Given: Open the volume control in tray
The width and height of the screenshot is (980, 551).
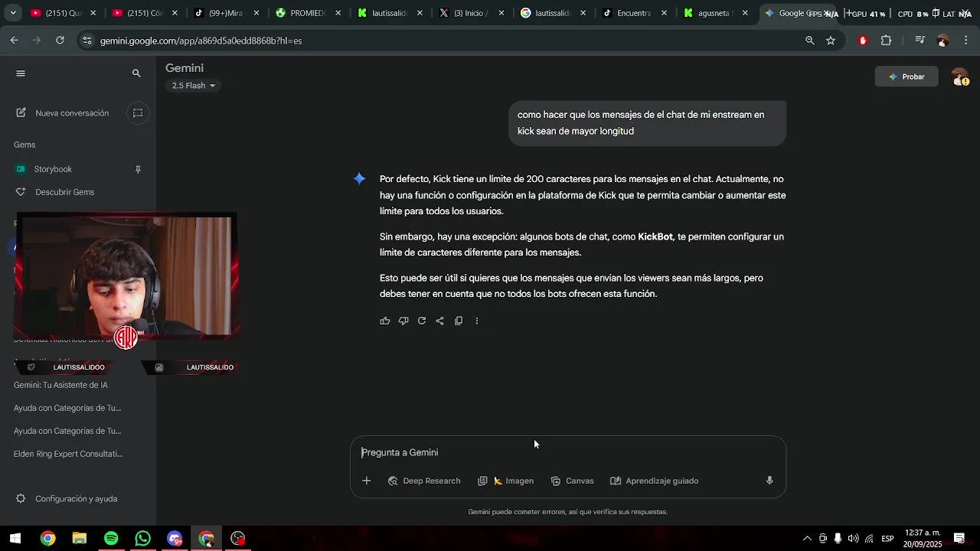Looking at the screenshot, I should tap(853, 539).
